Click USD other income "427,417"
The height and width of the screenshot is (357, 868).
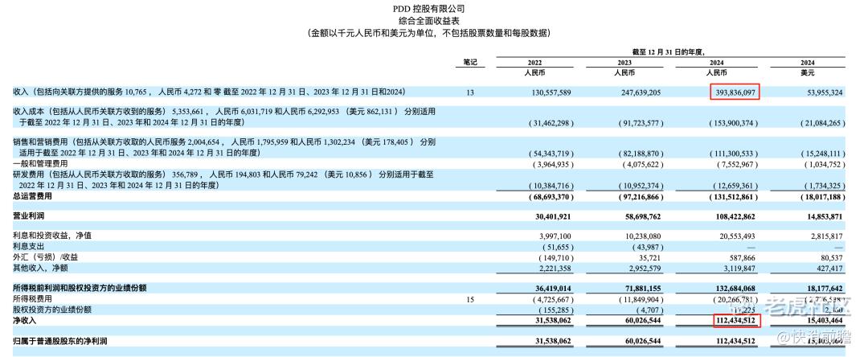click(829, 268)
